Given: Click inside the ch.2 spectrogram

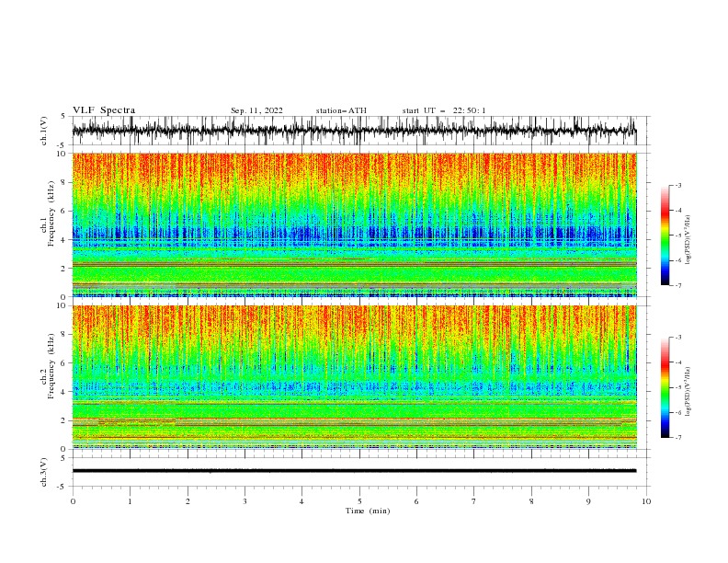Looking at the screenshot, I should [x=354, y=377].
